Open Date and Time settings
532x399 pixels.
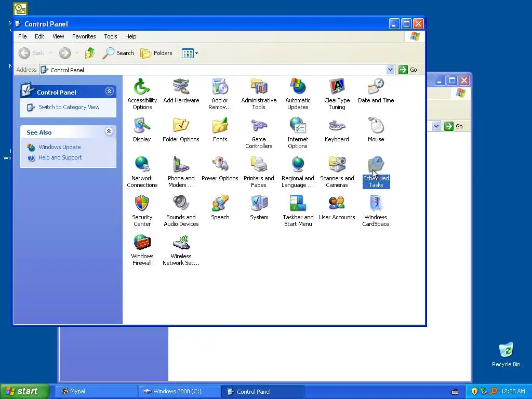pos(376,90)
